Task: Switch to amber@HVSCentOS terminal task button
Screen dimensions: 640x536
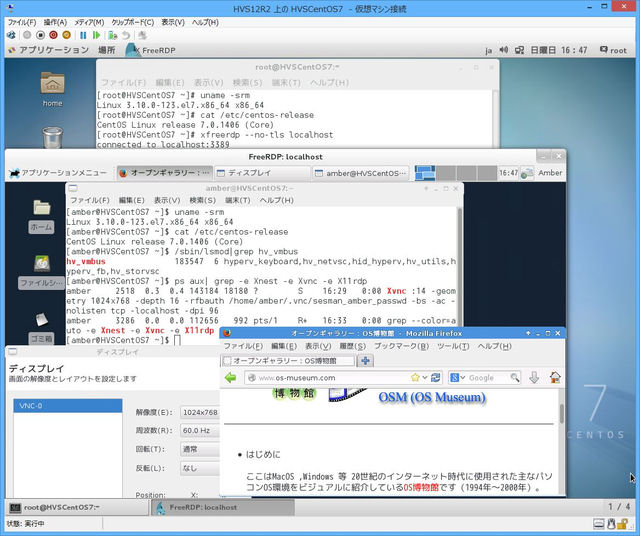Action: click(x=361, y=173)
